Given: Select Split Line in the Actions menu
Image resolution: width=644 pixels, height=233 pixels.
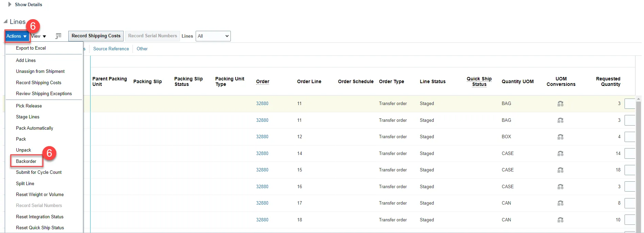Looking at the screenshot, I should [x=25, y=184].
